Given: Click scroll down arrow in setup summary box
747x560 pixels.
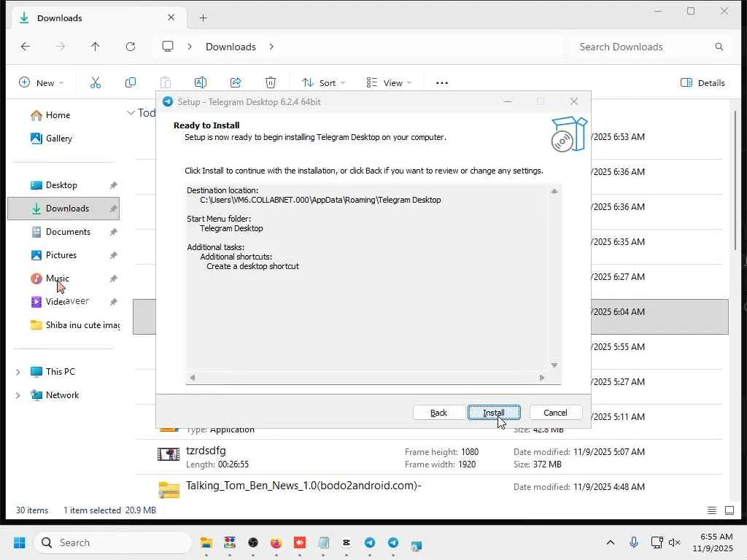Looking at the screenshot, I should (554, 365).
